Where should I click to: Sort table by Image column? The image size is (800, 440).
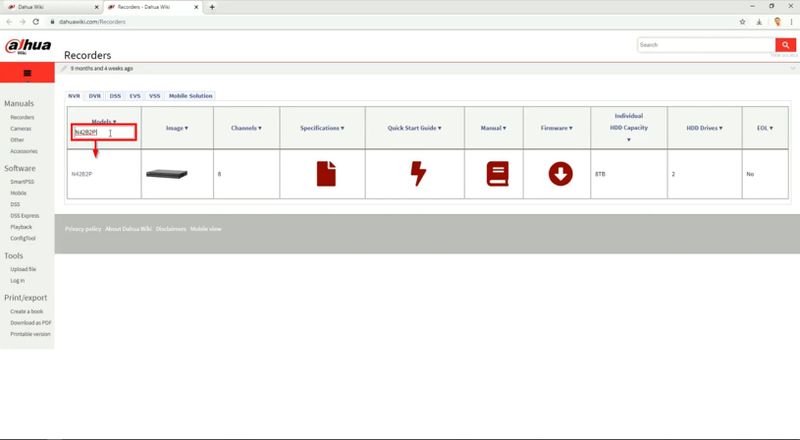[177, 128]
